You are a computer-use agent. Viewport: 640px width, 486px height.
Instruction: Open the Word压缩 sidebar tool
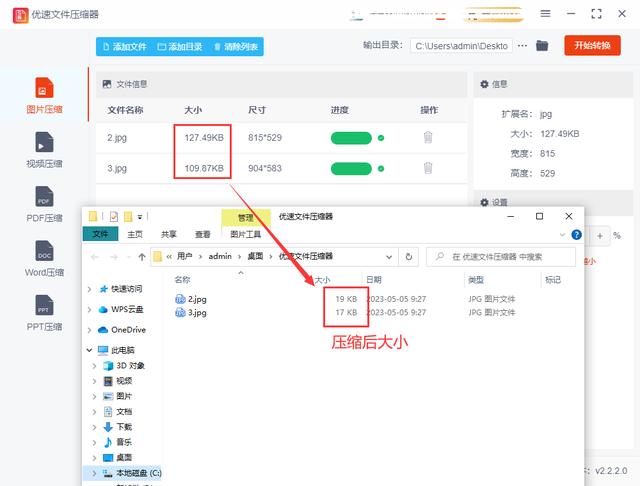(x=44, y=259)
